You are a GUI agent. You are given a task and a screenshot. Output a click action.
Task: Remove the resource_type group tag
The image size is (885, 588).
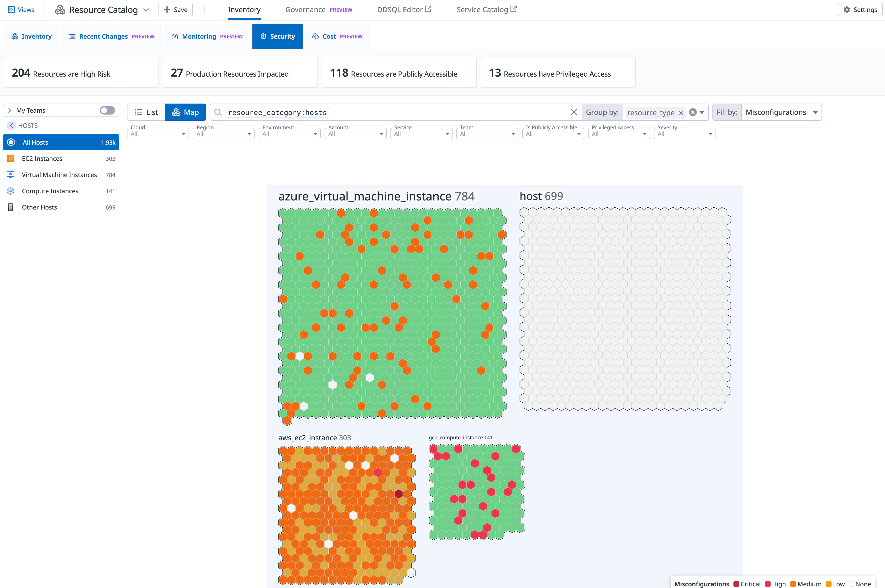[x=681, y=112]
